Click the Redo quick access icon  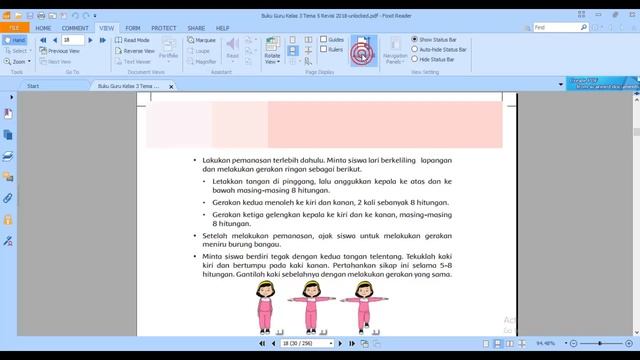click(x=86, y=16)
